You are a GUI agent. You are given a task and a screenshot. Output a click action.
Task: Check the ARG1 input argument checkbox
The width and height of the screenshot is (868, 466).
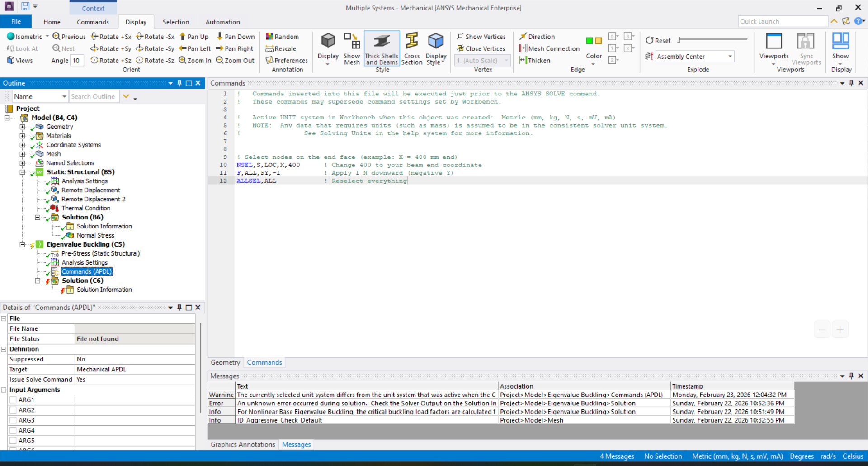click(x=13, y=400)
